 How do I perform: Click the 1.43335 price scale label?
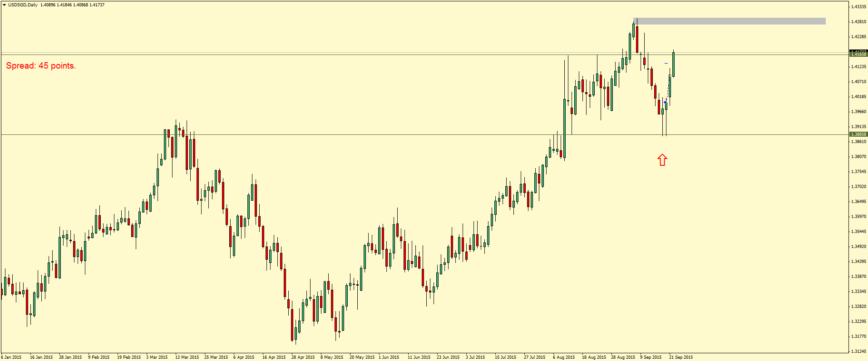point(859,7)
